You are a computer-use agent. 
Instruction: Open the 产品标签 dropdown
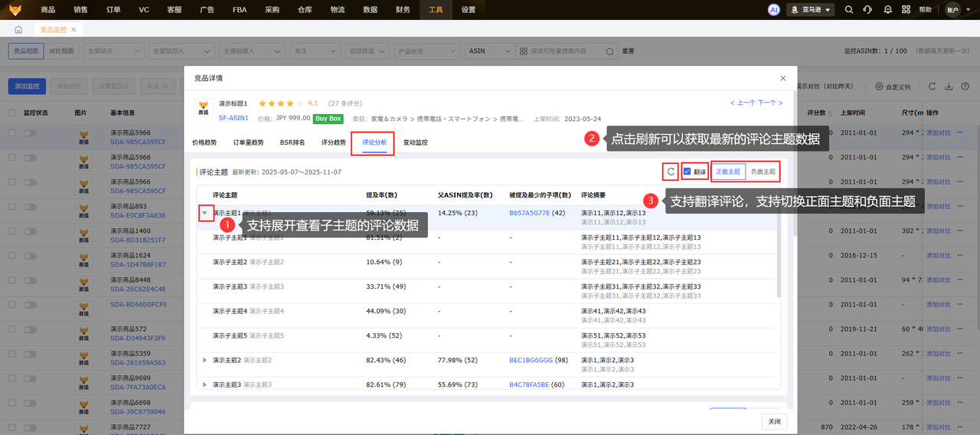click(426, 51)
